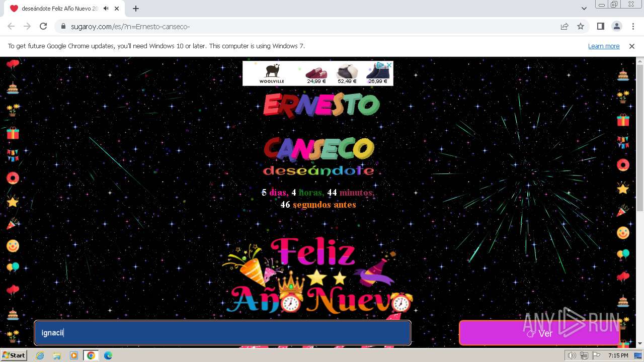
Task: Open the Chrome side panel icon
Action: [601, 26]
